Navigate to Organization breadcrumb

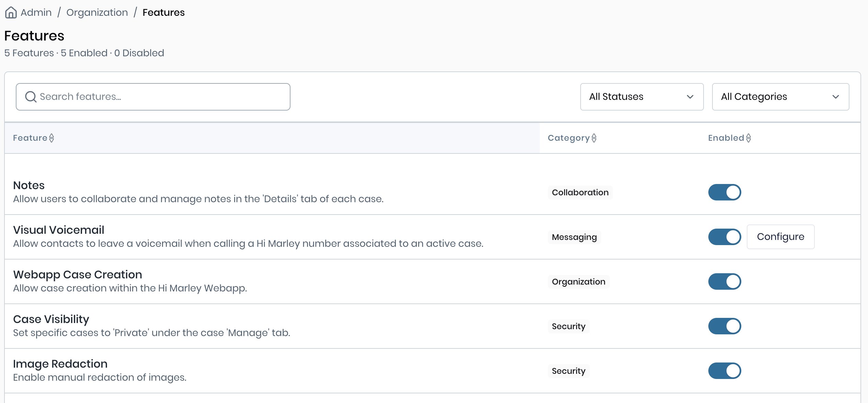tap(97, 12)
